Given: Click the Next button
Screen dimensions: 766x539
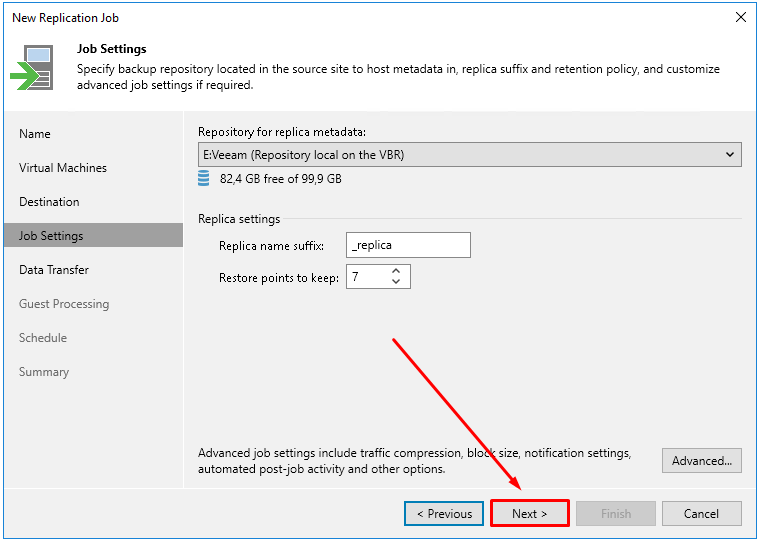Looking at the screenshot, I should pyautogui.click(x=530, y=513).
